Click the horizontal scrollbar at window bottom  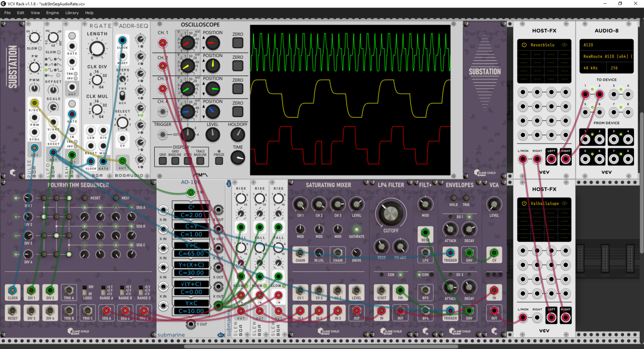pyautogui.click(x=321, y=346)
